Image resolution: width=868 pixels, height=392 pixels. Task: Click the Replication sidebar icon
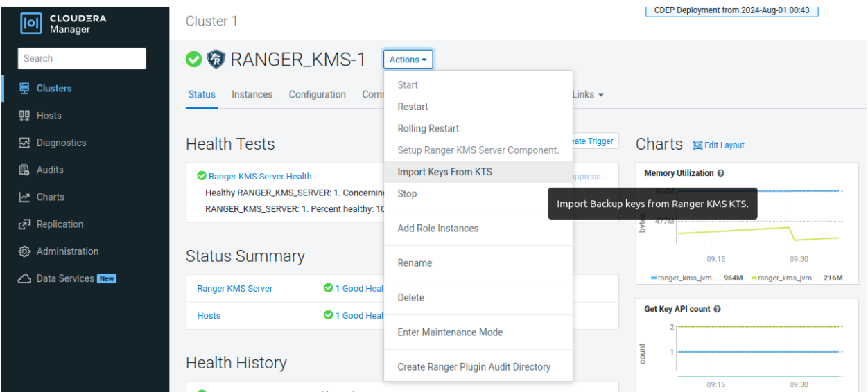click(x=24, y=224)
